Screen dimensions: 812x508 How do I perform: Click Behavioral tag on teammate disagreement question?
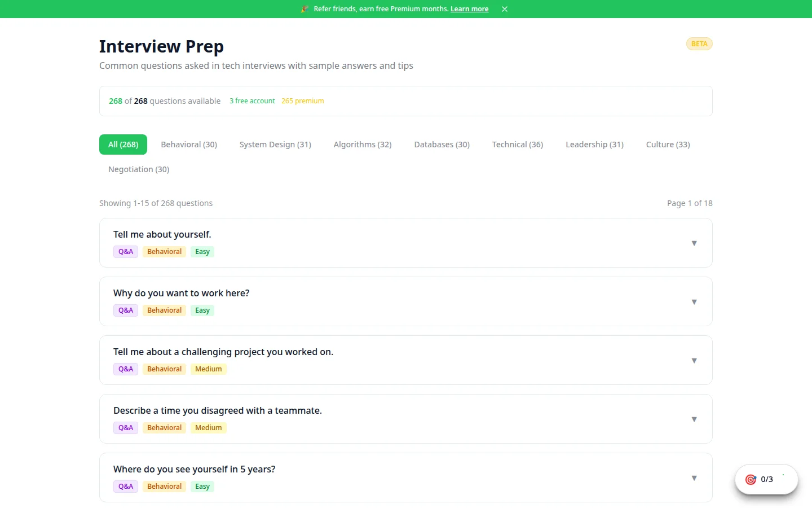coord(165,428)
